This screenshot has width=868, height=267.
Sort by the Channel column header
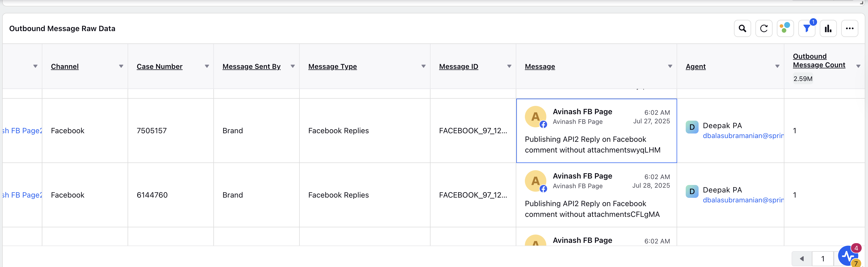tap(65, 66)
